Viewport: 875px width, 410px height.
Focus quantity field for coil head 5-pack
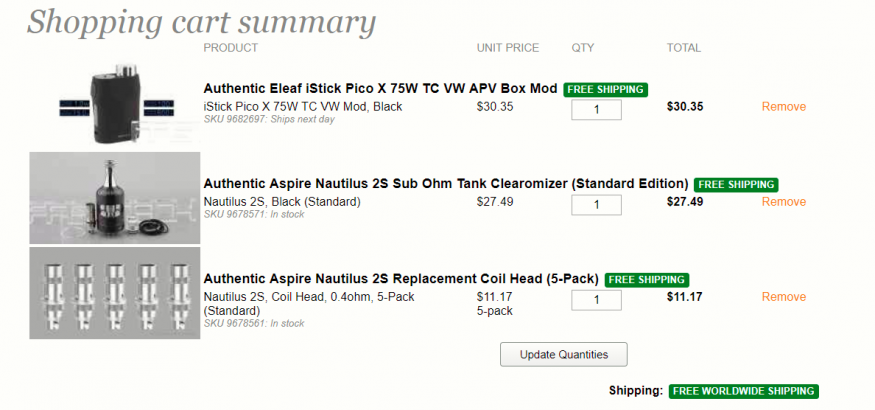pyautogui.click(x=596, y=300)
